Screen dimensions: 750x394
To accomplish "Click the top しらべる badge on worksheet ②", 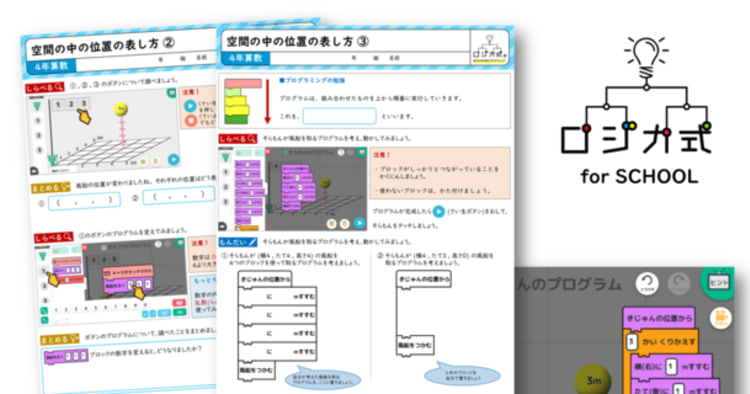I will 44,88.
